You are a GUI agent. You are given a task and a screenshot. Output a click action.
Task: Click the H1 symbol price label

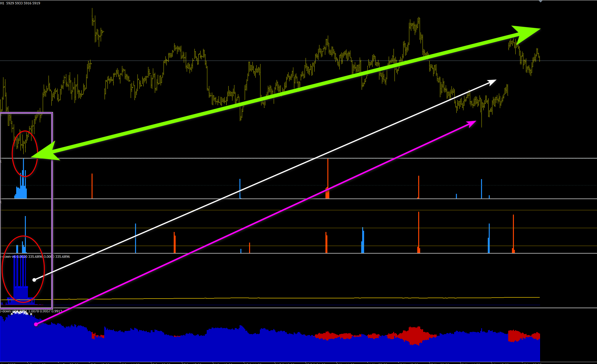coord(20,3)
